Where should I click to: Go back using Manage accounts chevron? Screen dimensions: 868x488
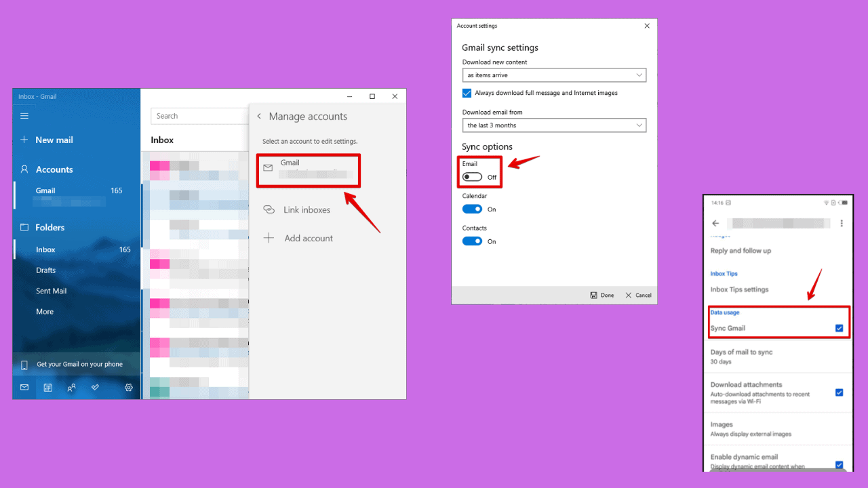coord(259,117)
